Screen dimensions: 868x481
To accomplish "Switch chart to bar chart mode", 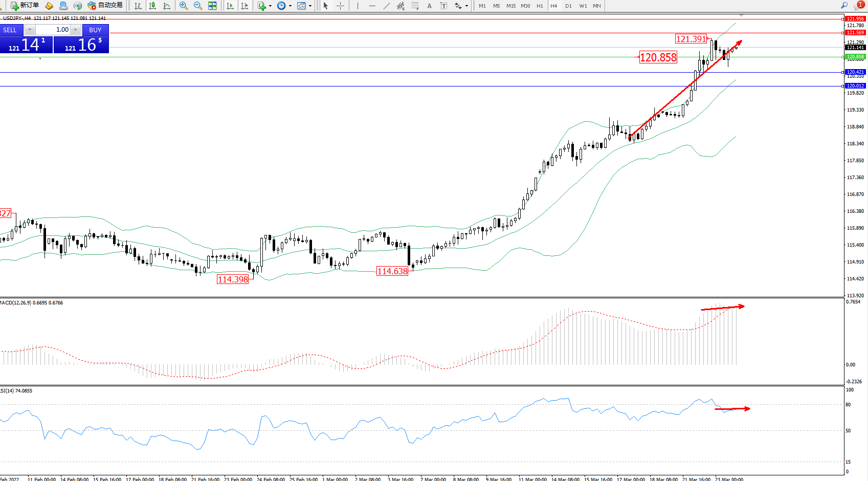I will click(138, 6).
